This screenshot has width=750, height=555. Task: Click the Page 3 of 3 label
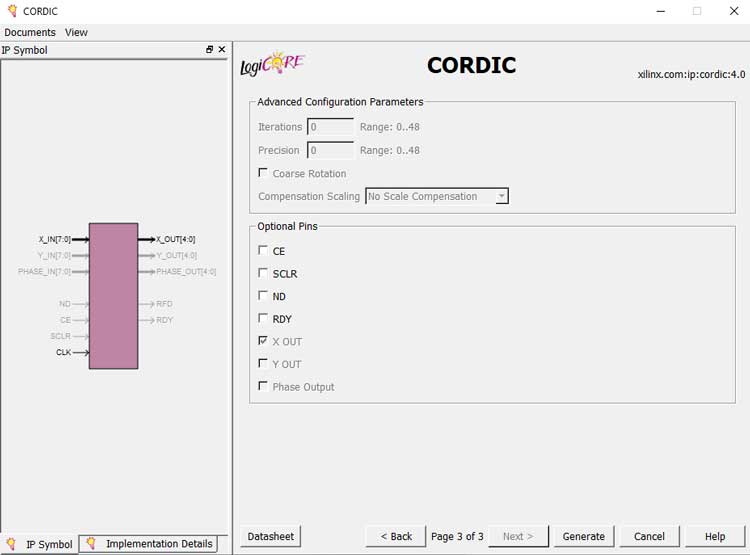pos(457,536)
